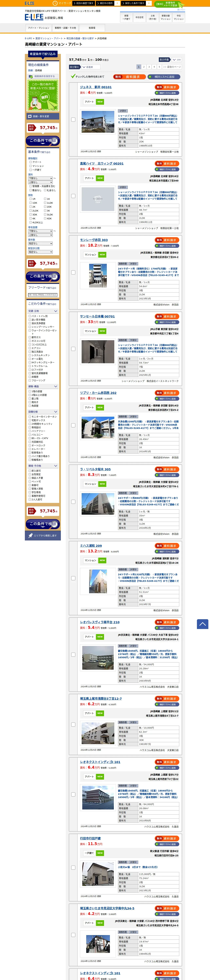Open the rent 下限なし dropdown

40,178
